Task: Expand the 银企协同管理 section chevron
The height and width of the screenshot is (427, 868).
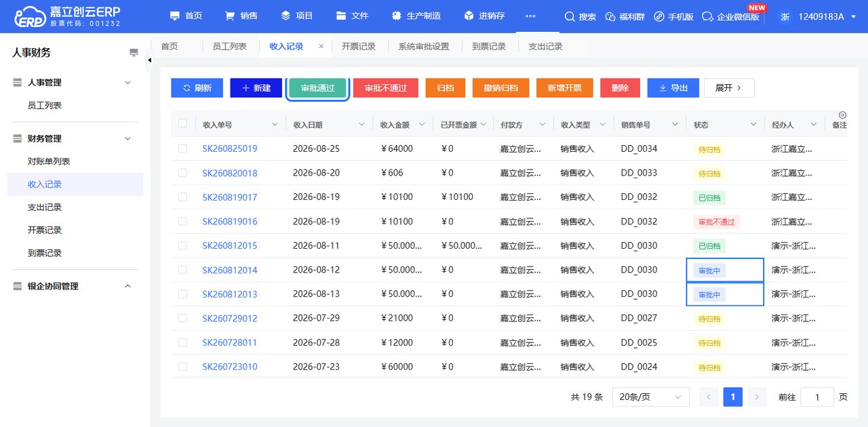Action: [127, 287]
